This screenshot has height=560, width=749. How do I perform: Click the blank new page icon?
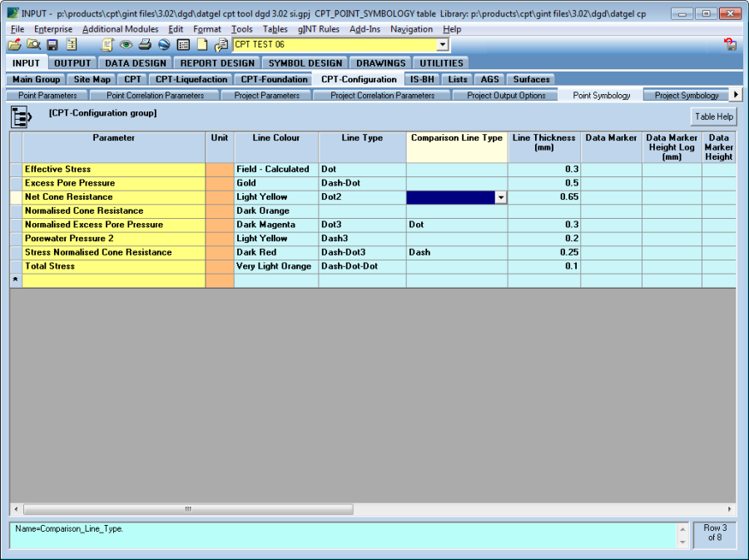coord(202,45)
